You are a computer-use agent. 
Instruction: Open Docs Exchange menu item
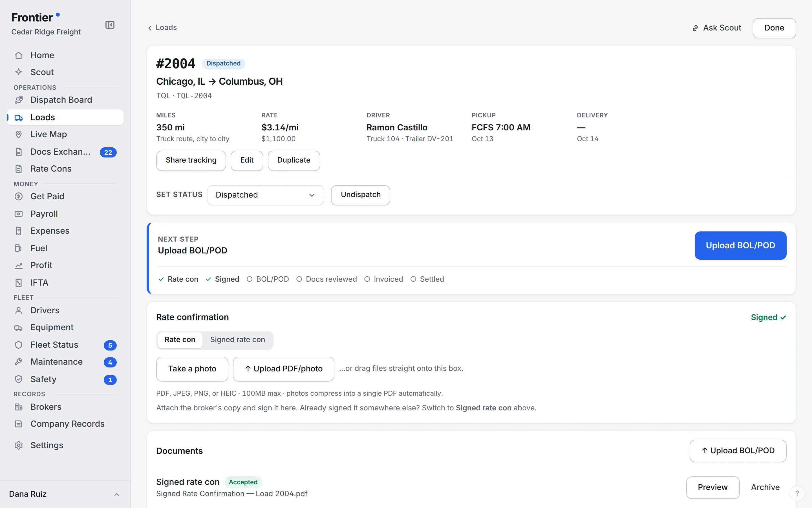pyautogui.click(x=65, y=152)
